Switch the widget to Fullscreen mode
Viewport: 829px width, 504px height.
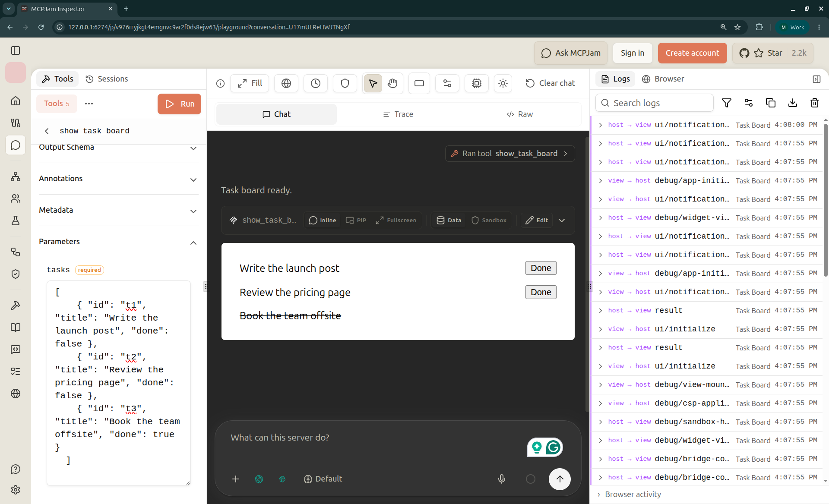tap(396, 220)
